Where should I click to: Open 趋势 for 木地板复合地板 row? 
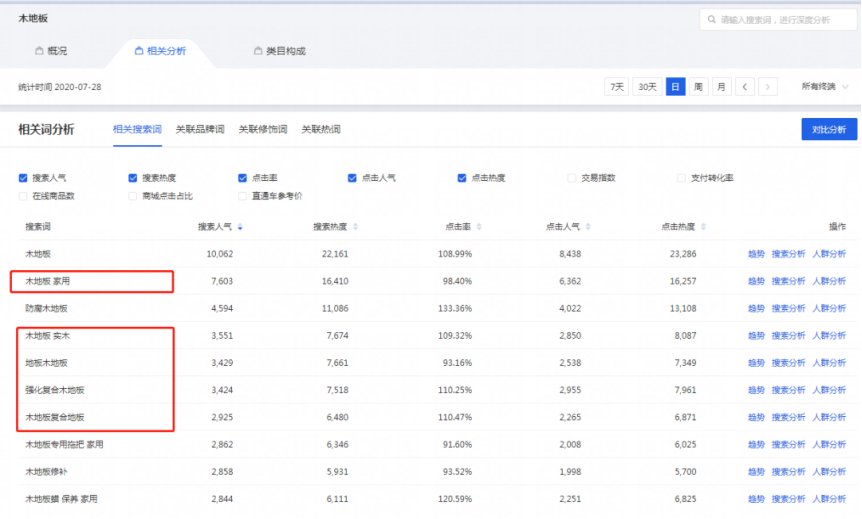[x=756, y=417]
